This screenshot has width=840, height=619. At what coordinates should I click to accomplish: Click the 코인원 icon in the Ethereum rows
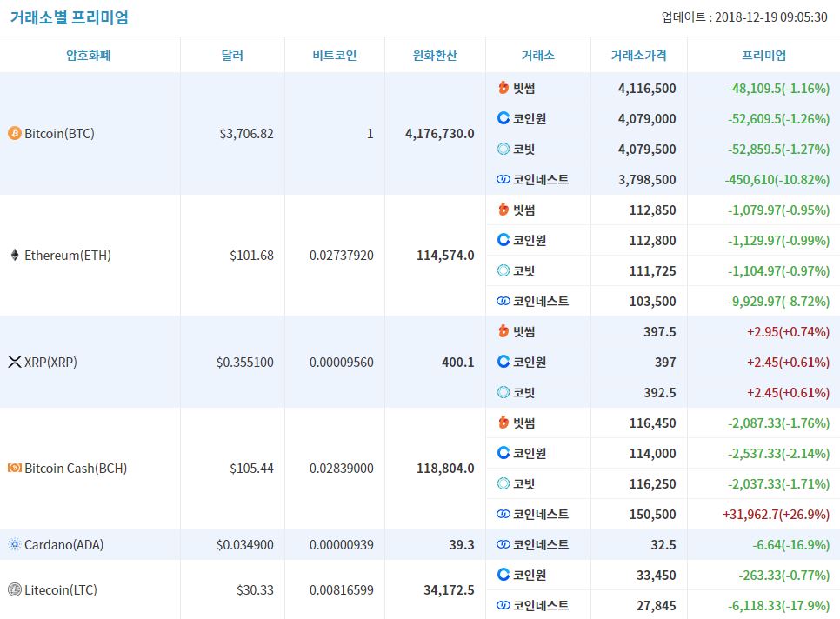click(x=503, y=240)
